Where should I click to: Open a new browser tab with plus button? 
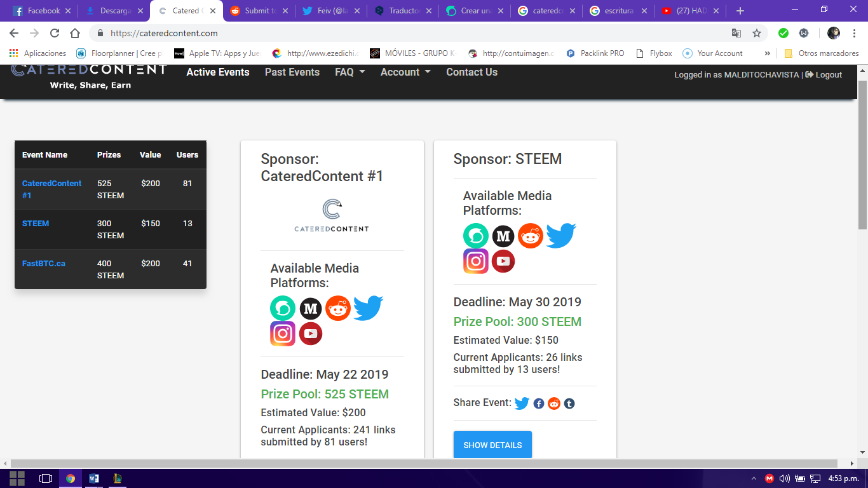click(x=740, y=11)
